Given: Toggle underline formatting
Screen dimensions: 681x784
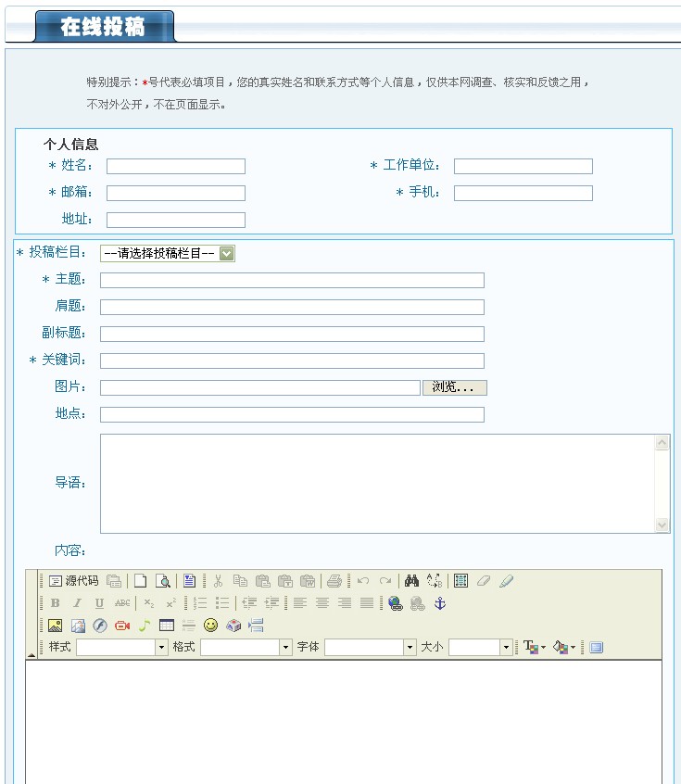Looking at the screenshot, I should point(100,603).
